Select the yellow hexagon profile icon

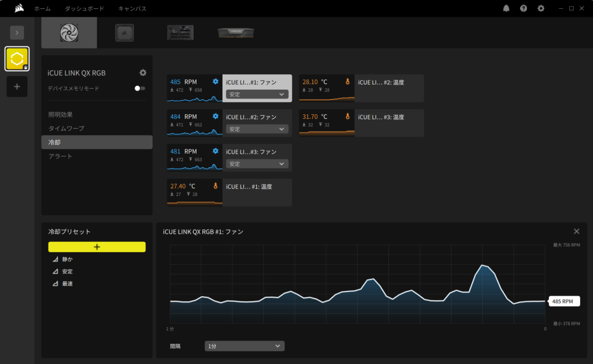click(17, 59)
